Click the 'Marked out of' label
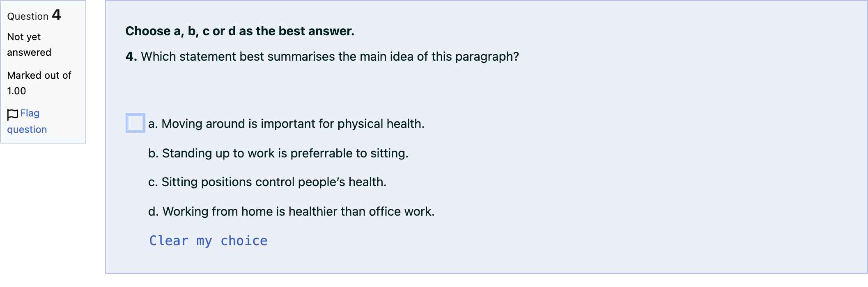Image resolution: width=868 pixels, height=287 pixels. coord(39,75)
